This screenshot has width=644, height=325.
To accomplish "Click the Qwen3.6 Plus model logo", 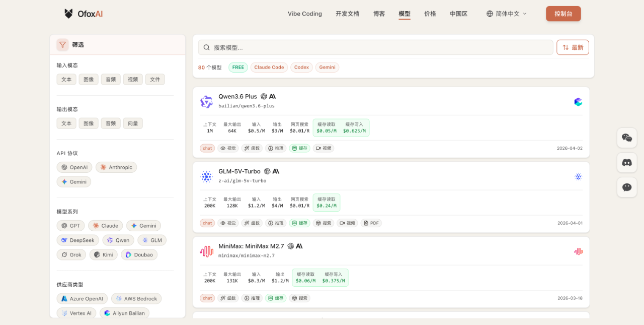I will point(206,102).
